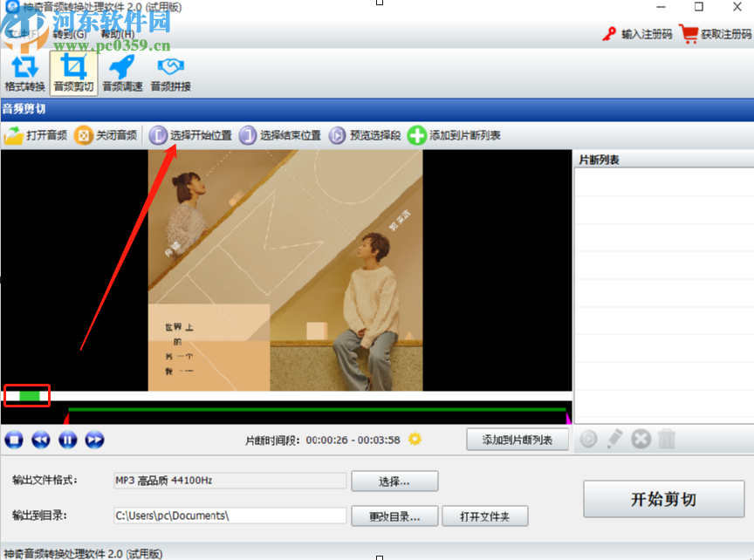Click the output format field MP3 高品质 44100Hz

(230, 481)
